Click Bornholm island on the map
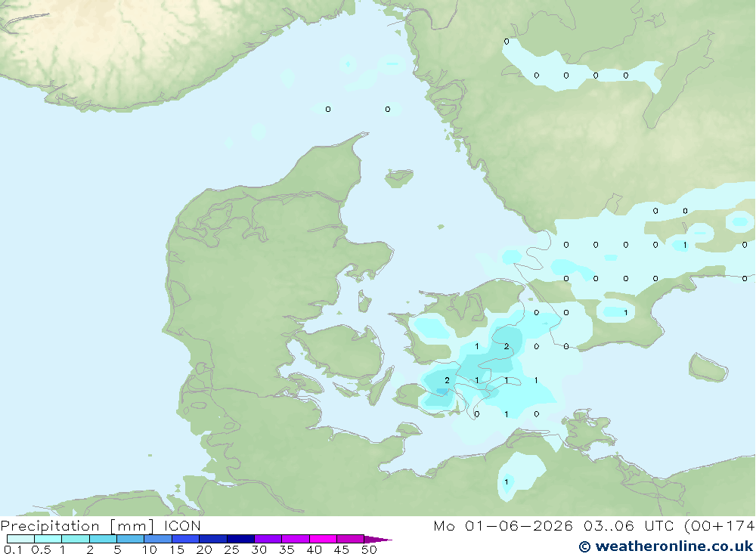This screenshot has height=554, width=756. click(x=708, y=367)
